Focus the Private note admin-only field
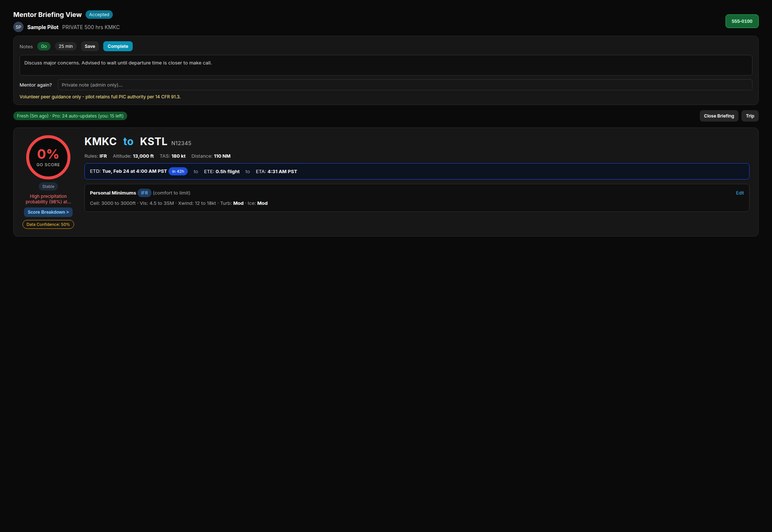The width and height of the screenshot is (772, 532). [405, 85]
